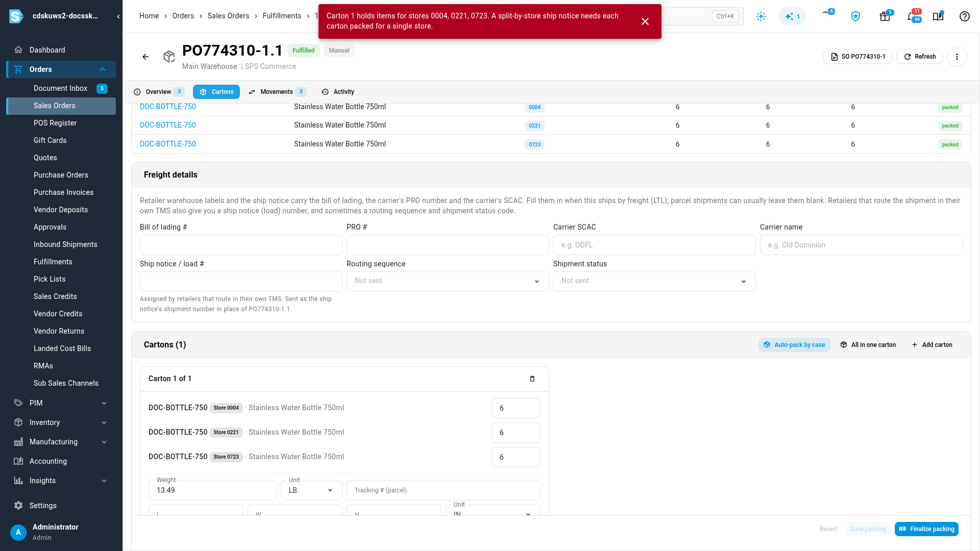Collapse the Orders sidebar section

coord(103,69)
